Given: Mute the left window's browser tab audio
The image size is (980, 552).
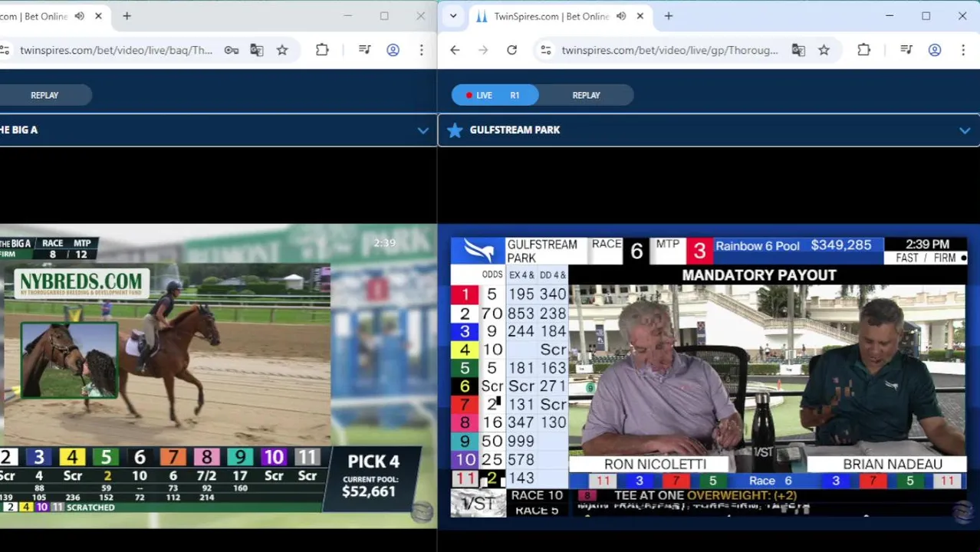Looking at the screenshot, I should point(80,16).
